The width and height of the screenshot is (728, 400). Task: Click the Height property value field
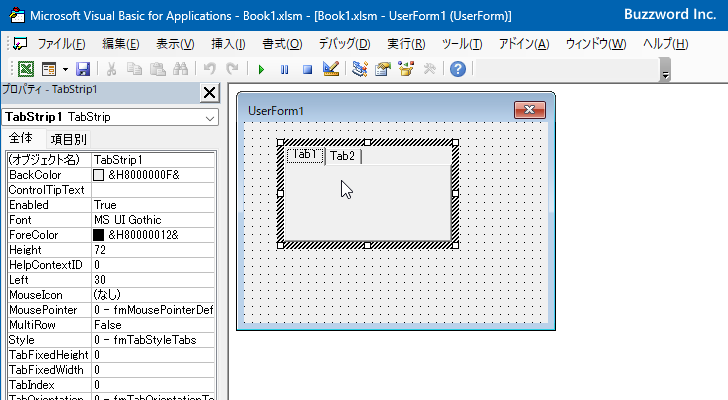coord(152,249)
